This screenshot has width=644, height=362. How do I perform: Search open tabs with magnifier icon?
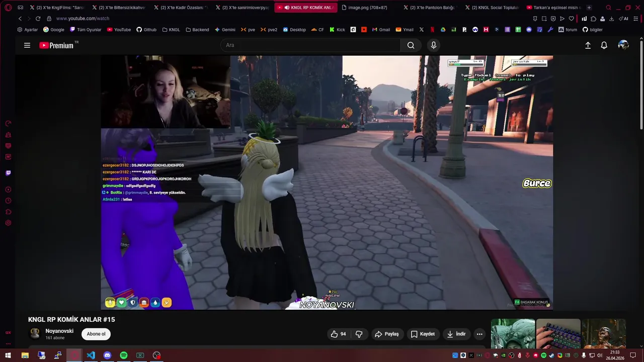[608, 8]
